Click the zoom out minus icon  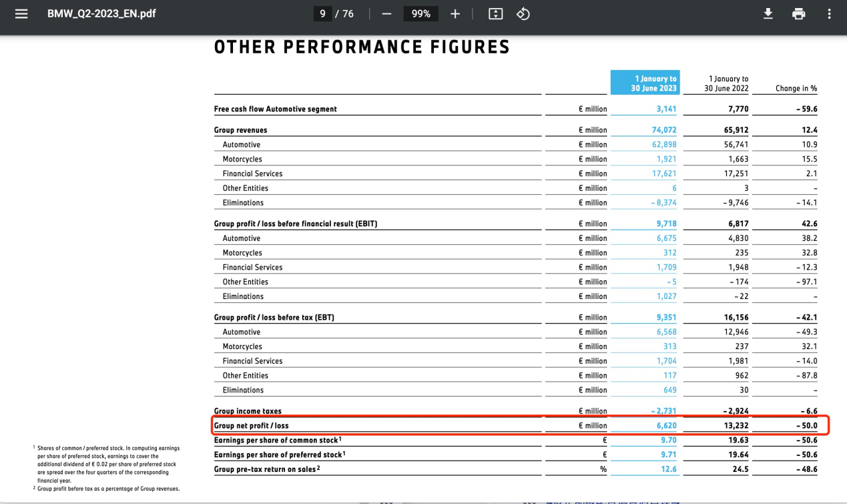[386, 14]
